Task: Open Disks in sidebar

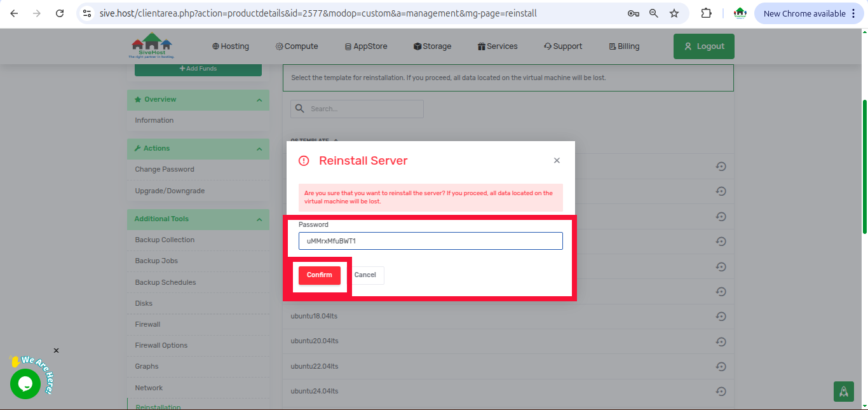Action: (x=143, y=303)
